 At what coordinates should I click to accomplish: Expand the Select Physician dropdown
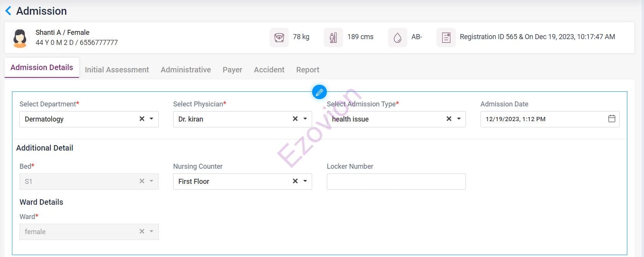click(305, 119)
